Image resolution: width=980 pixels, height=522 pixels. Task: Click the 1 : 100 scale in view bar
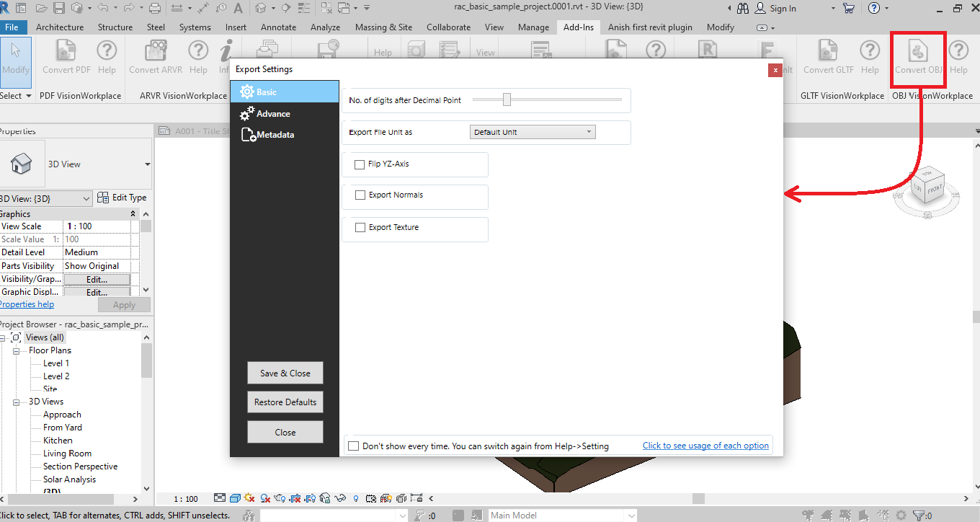click(x=186, y=498)
